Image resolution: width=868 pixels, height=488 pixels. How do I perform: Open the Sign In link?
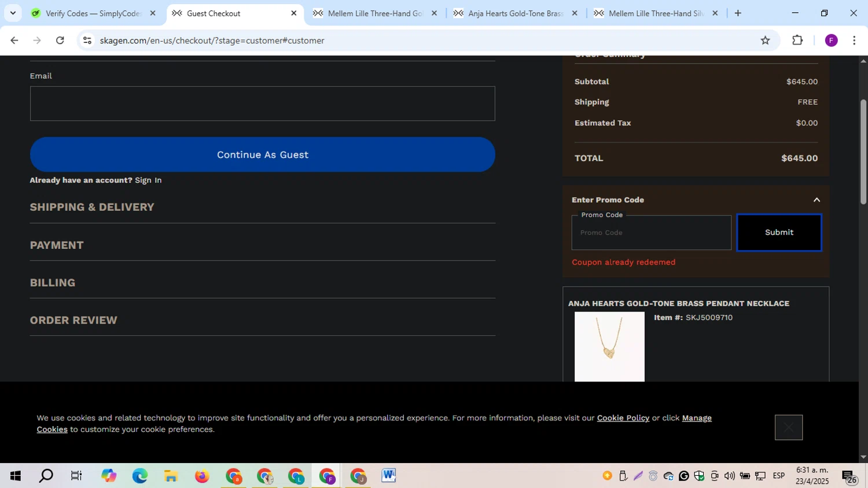tap(148, 180)
